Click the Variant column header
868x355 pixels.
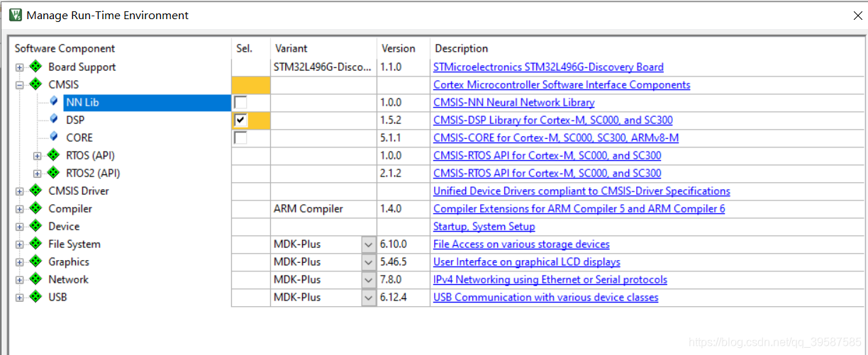(x=291, y=48)
